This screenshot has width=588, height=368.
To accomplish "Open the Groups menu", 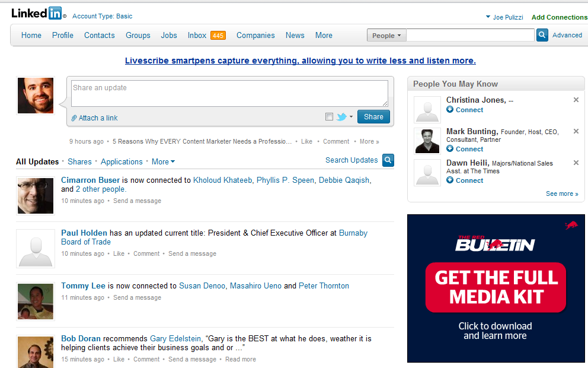I will point(138,35).
